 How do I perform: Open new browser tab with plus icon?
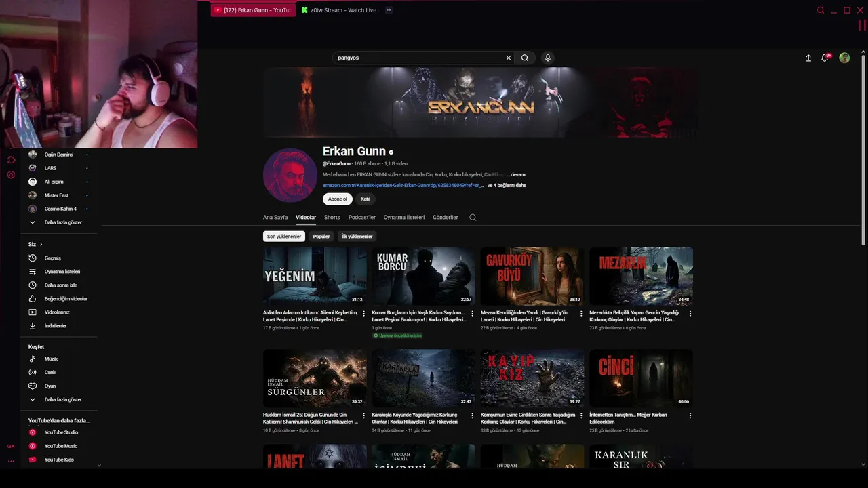pos(389,10)
